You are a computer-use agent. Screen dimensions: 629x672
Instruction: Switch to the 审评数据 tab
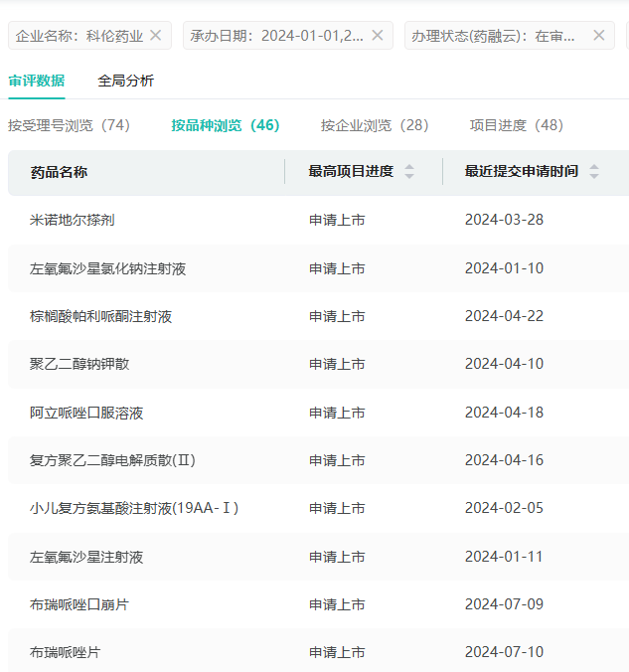click(x=36, y=81)
